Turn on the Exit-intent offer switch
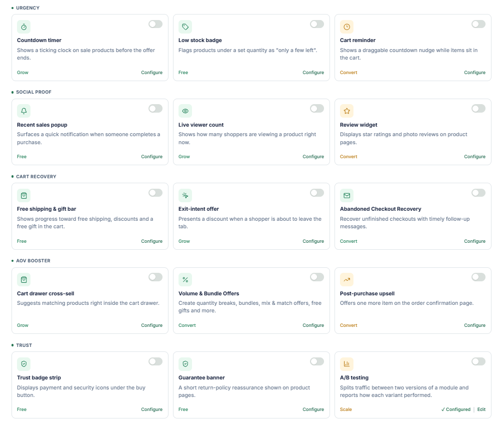The image size is (504, 428). pyautogui.click(x=317, y=193)
